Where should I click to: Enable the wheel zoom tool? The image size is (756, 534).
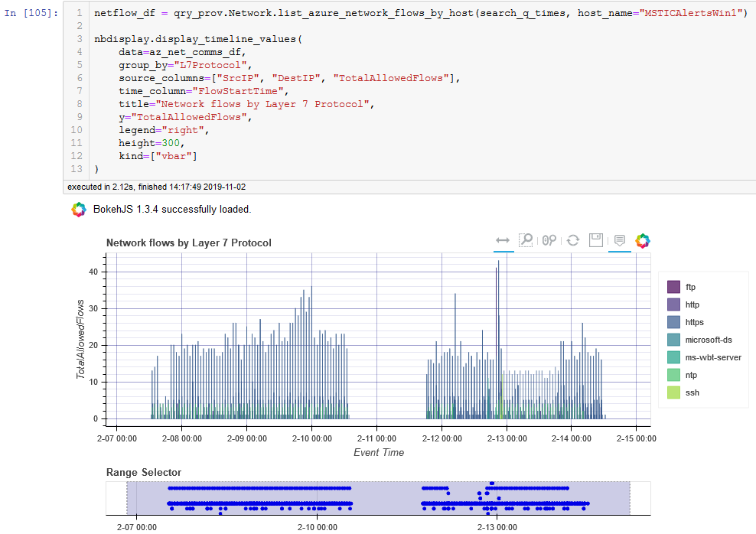(x=549, y=240)
